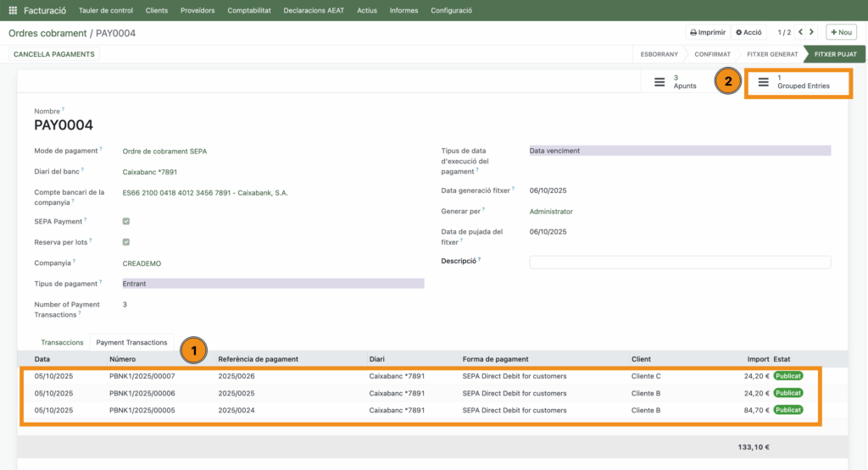Click the Imprimir printer button

[708, 32]
